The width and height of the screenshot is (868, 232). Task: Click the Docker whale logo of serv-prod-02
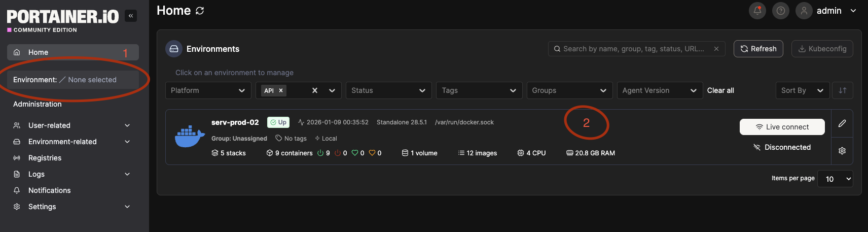click(190, 136)
